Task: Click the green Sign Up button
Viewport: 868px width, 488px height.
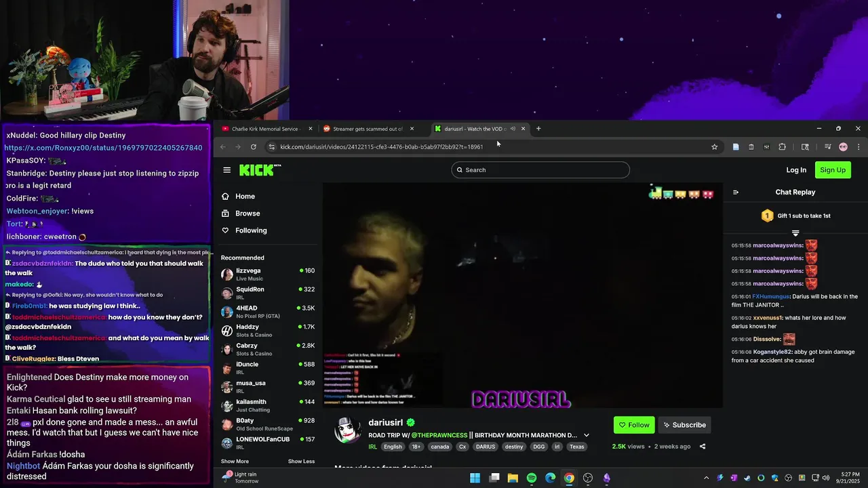Action: (833, 170)
